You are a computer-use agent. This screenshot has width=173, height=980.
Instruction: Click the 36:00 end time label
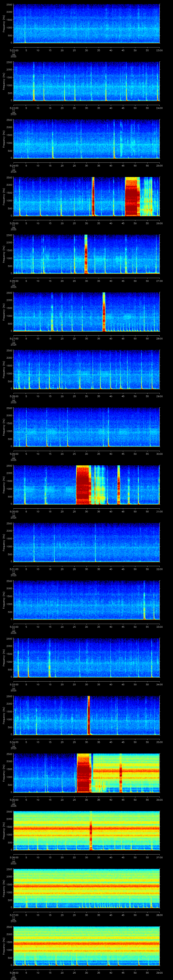159,800
